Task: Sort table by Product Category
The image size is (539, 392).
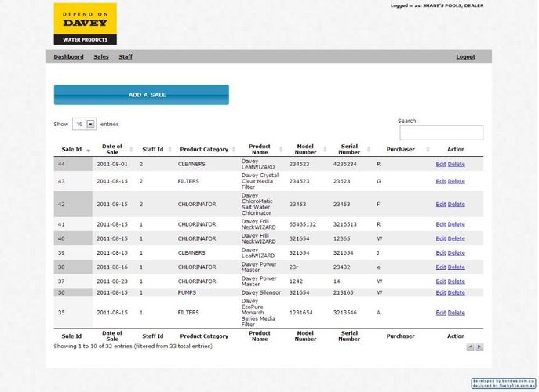Action: coord(204,149)
